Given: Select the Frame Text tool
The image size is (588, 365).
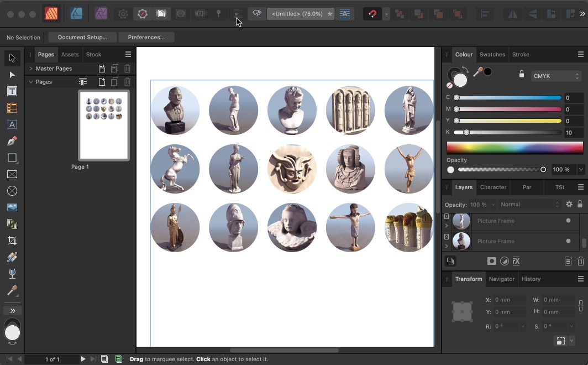Looking at the screenshot, I should pyautogui.click(x=12, y=91).
